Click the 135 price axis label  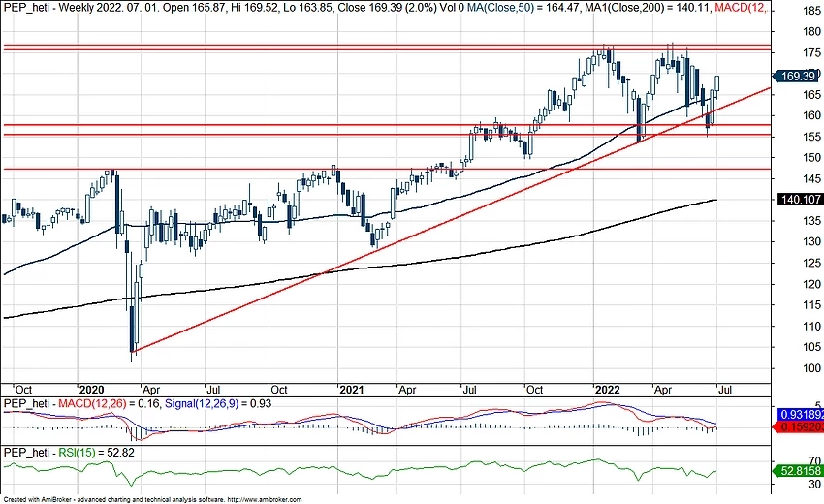[x=812, y=221]
